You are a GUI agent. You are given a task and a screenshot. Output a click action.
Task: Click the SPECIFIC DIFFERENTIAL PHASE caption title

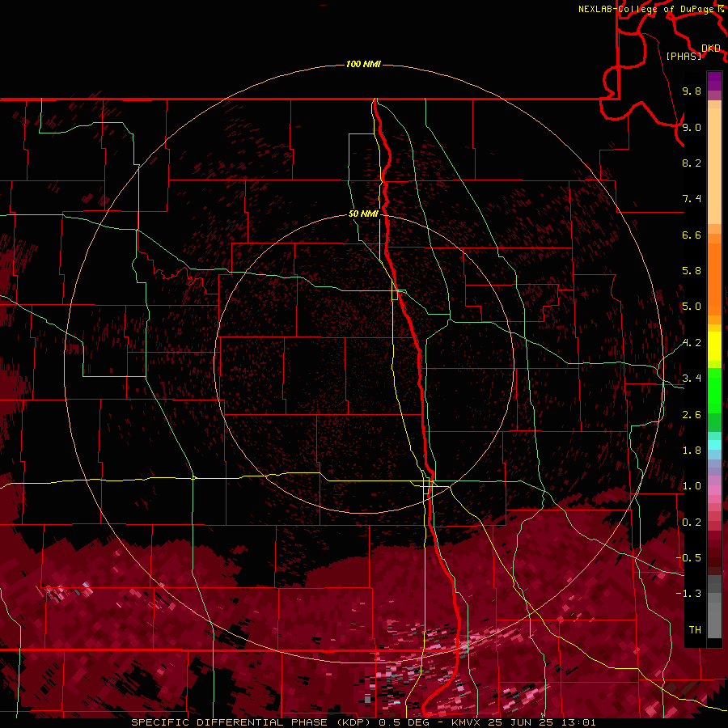click(230, 722)
